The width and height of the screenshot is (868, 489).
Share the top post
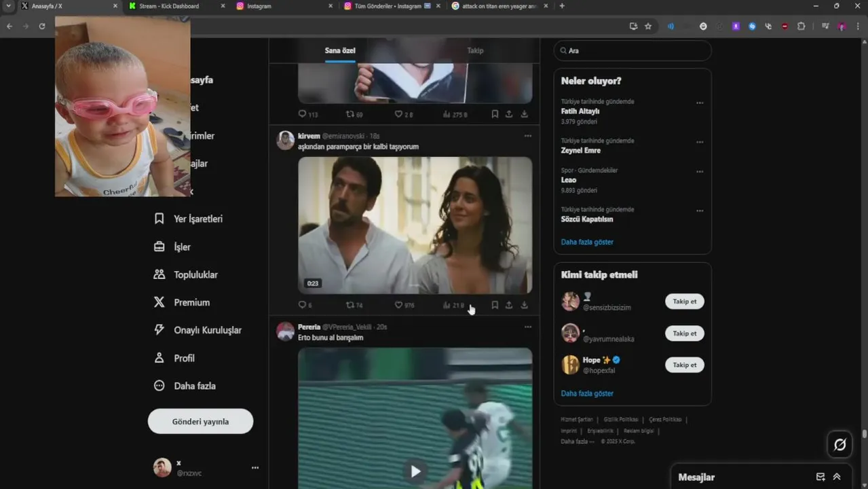pos(509,114)
